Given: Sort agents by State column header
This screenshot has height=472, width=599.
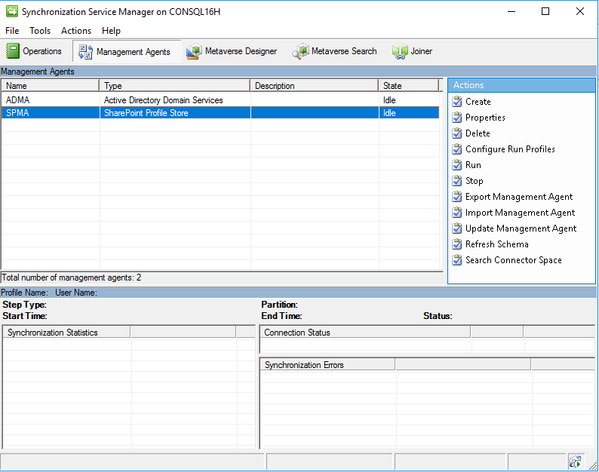Looking at the screenshot, I should tap(408, 86).
